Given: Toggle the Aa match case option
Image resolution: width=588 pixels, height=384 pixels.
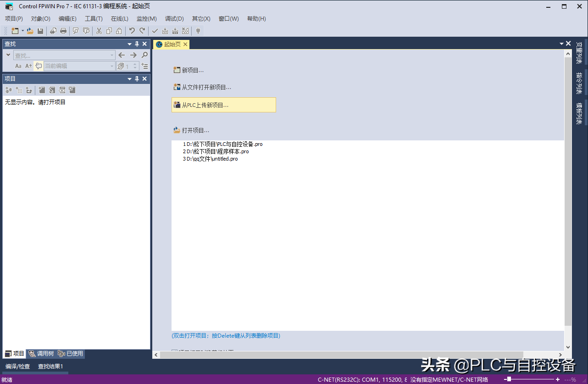Looking at the screenshot, I should click(18, 66).
